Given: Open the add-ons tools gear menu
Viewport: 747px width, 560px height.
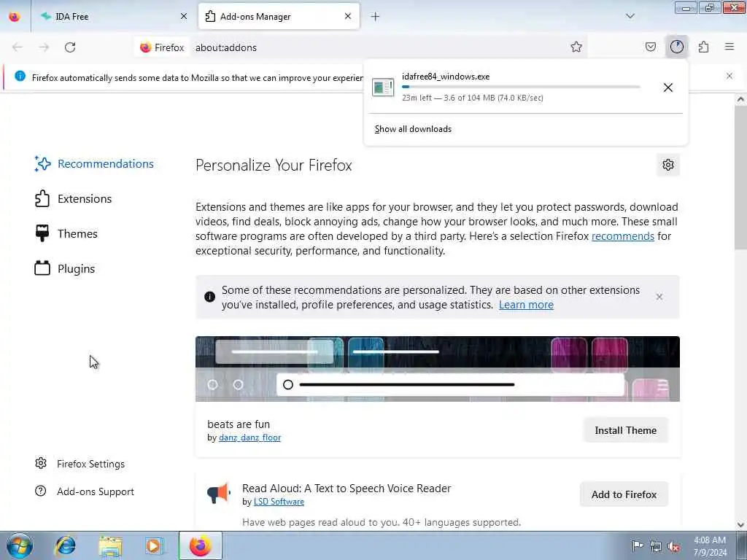Looking at the screenshot, I should pyautogui.click(x=668, y=165).
